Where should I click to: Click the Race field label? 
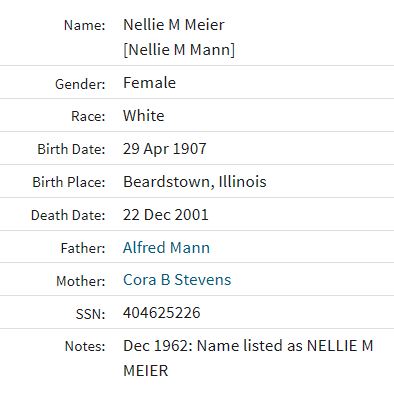coord(88,117)
